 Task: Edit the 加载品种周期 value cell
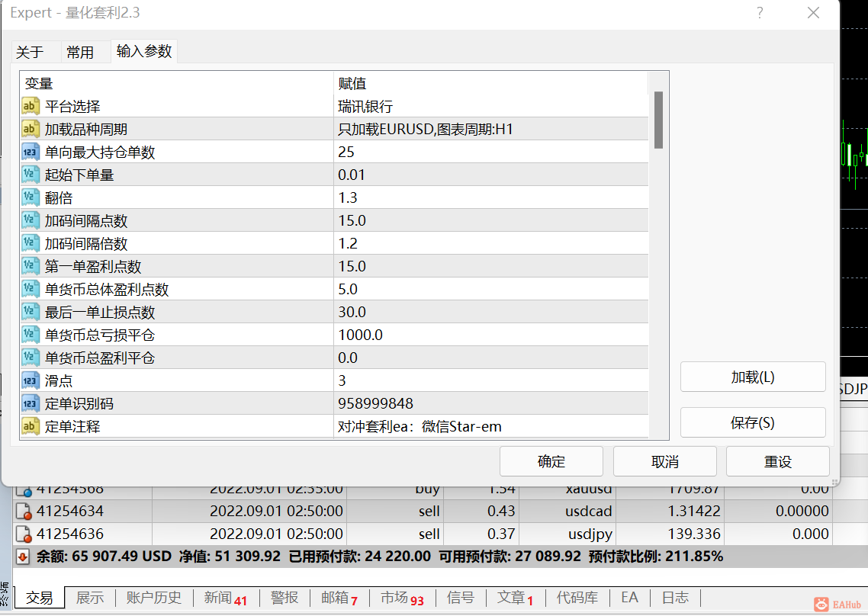[491, 129]
